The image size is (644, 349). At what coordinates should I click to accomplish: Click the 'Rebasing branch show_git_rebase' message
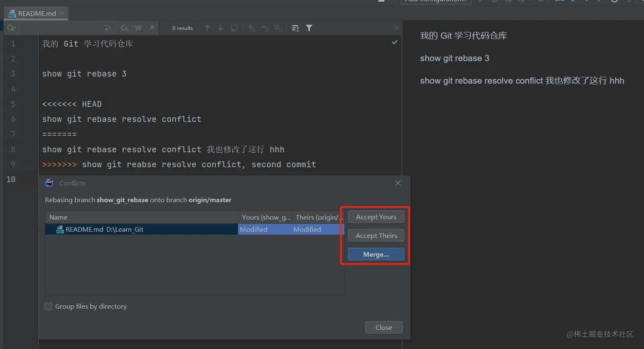[x=138, y=200]
